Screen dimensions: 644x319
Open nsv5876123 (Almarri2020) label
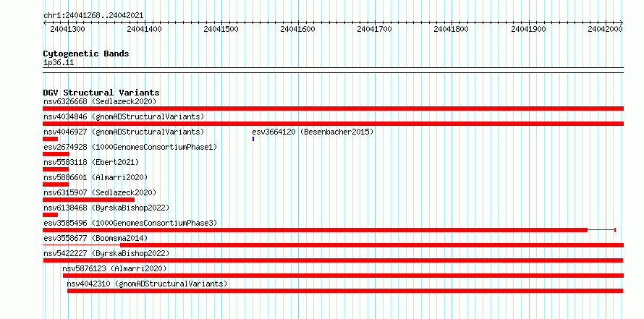coord(114,268)
